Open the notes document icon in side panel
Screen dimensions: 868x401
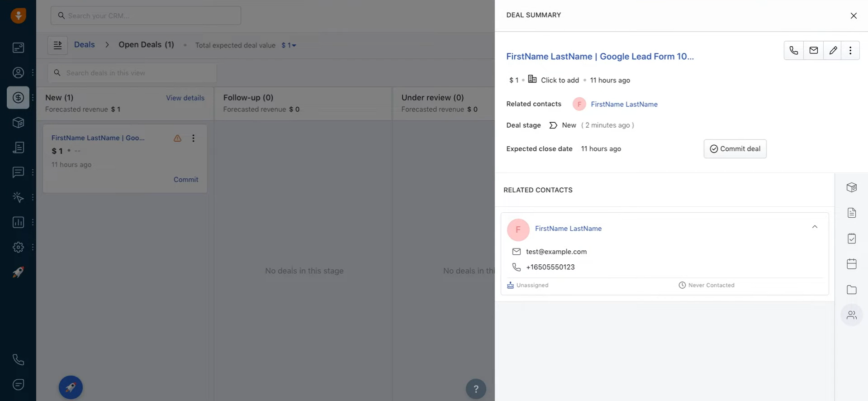pyautogui.click(x=851, y=213)
